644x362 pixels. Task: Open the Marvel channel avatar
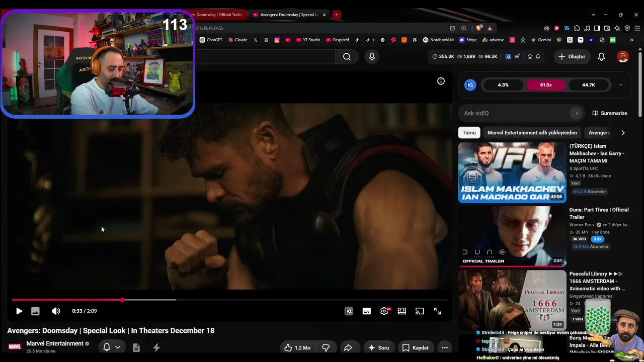pyautogui.click(x=15, y=347)
